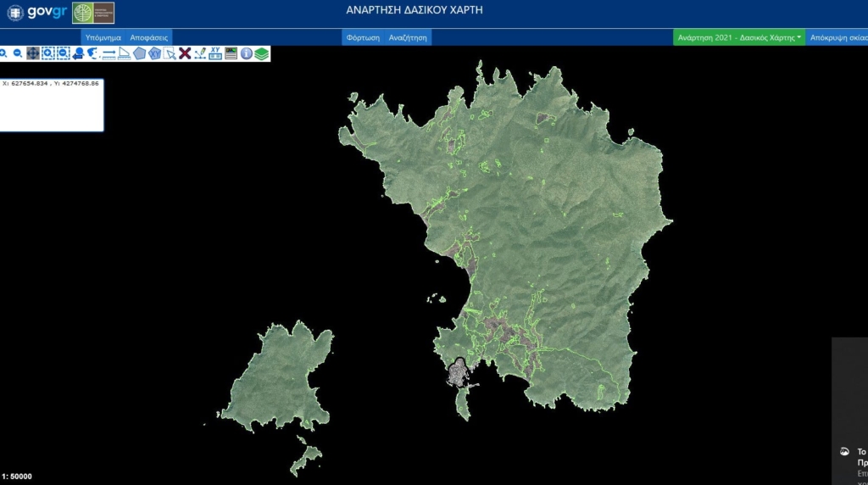Click the Αναζήτηση search button
This screenshot has width=868, height=485.
click(x=408, y=37)
